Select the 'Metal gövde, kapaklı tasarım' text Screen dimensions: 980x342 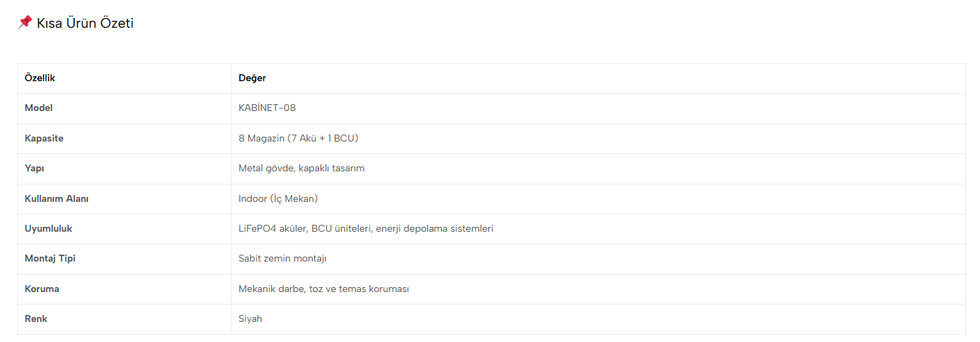coord(302,169)
